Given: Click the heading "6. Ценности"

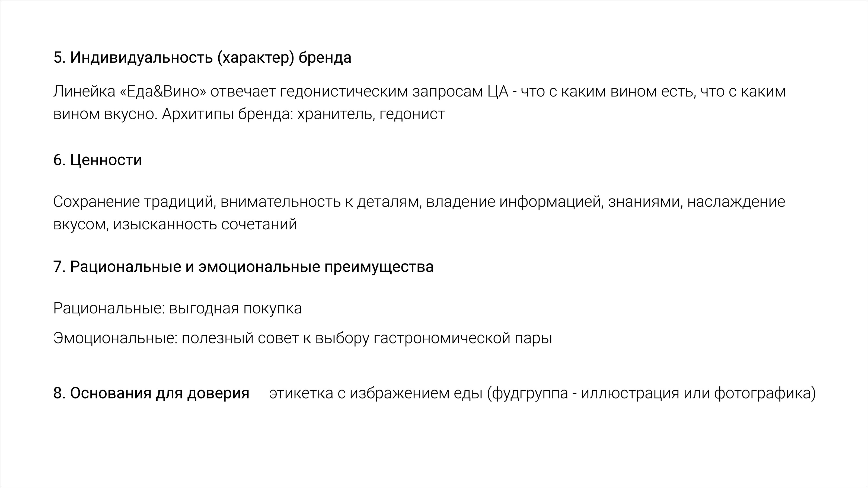Looking at the screenshot, I should (x=97, y=160).
